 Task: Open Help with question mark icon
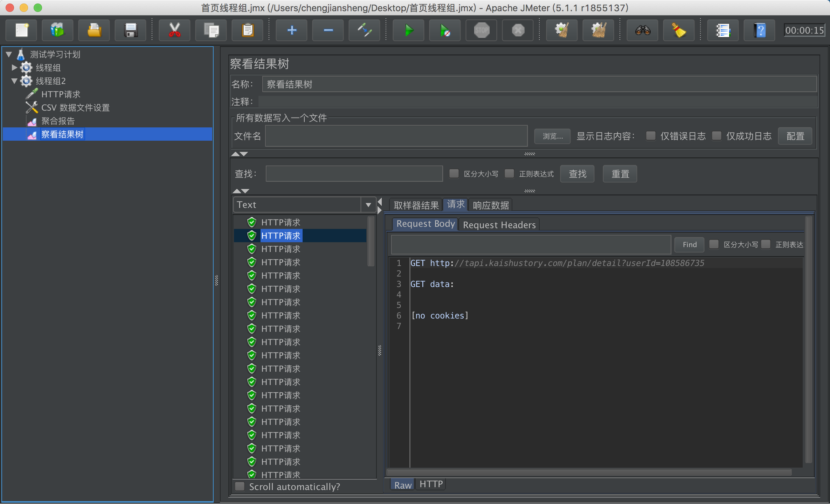(759, 30)
